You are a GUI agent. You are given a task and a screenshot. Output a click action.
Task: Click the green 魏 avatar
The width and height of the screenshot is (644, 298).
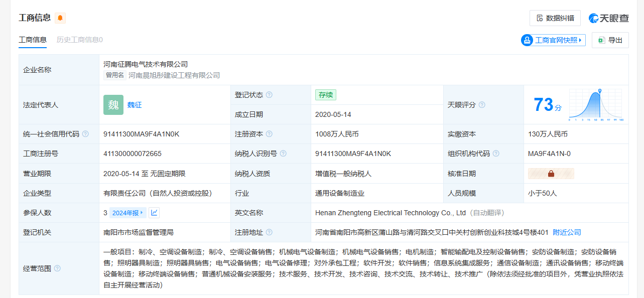click(113, 105)
